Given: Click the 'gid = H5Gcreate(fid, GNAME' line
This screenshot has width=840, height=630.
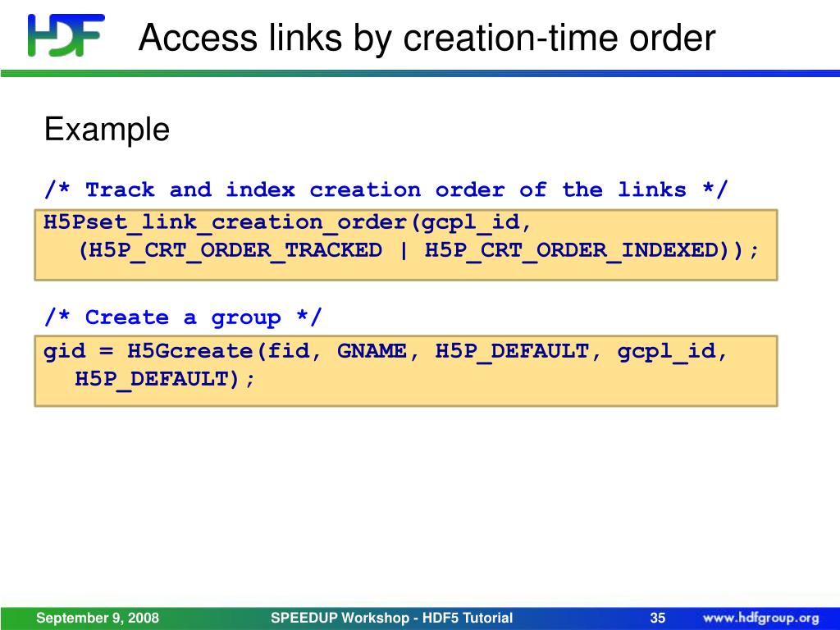Looking at the screenshot, I should [x=386, y=351].
